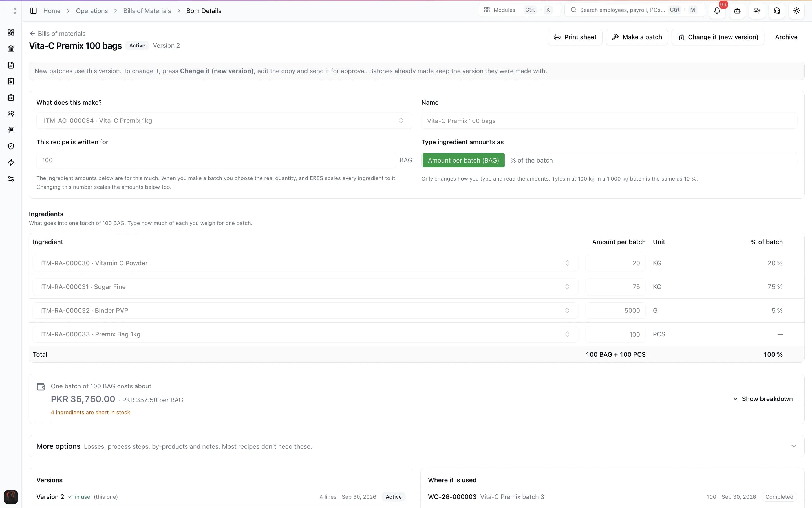
Task: Open the 'What does this make?' item dropdown
Action: point(224,121)
